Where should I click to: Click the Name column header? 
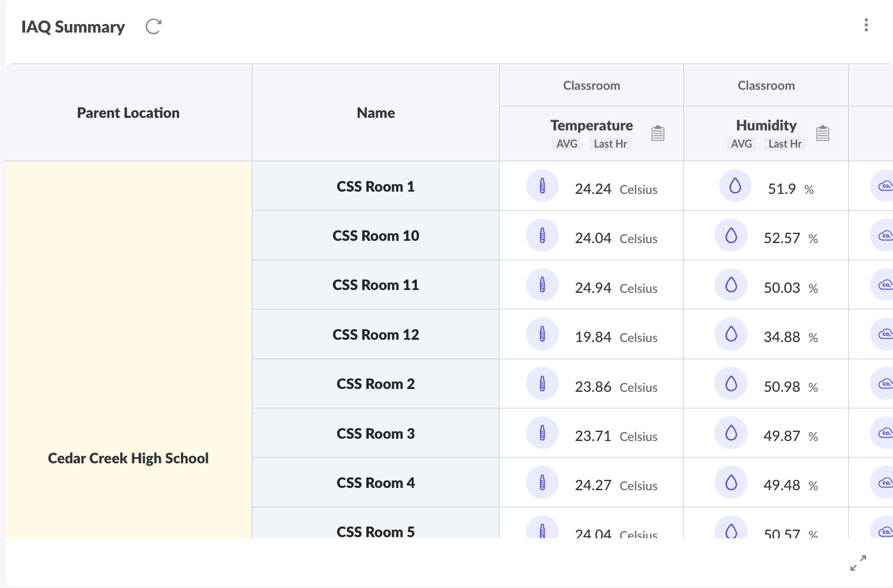(x=376, y=113)
